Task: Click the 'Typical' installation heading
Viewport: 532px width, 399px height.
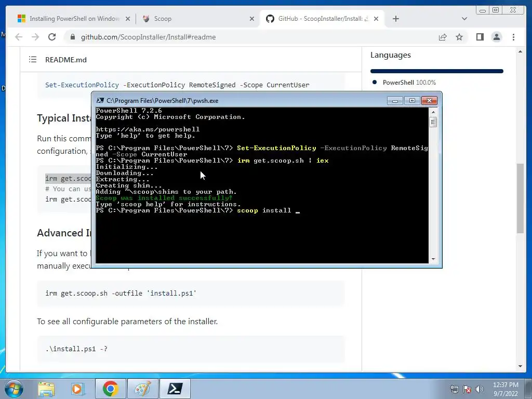Action: (64, 118)
